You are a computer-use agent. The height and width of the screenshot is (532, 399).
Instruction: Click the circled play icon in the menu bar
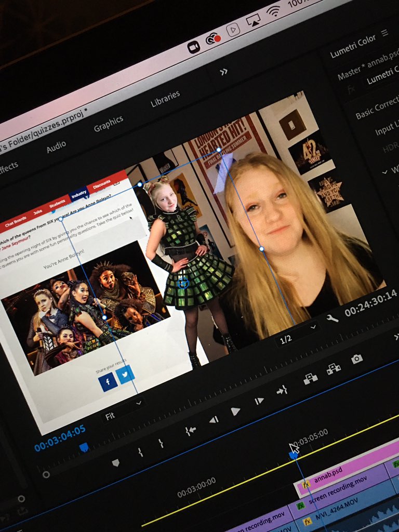click(x=233, y=30)
